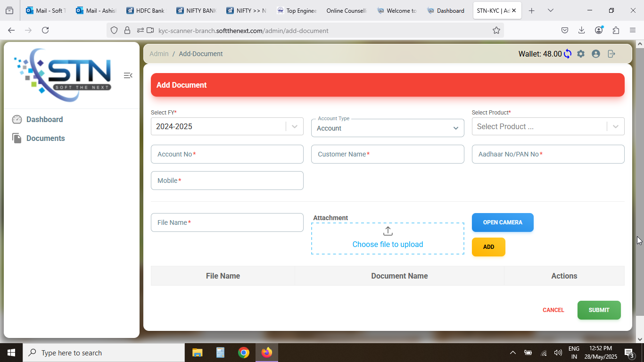Click the Mobile input field
Screen dimensions: 644x362
[227, 181]
